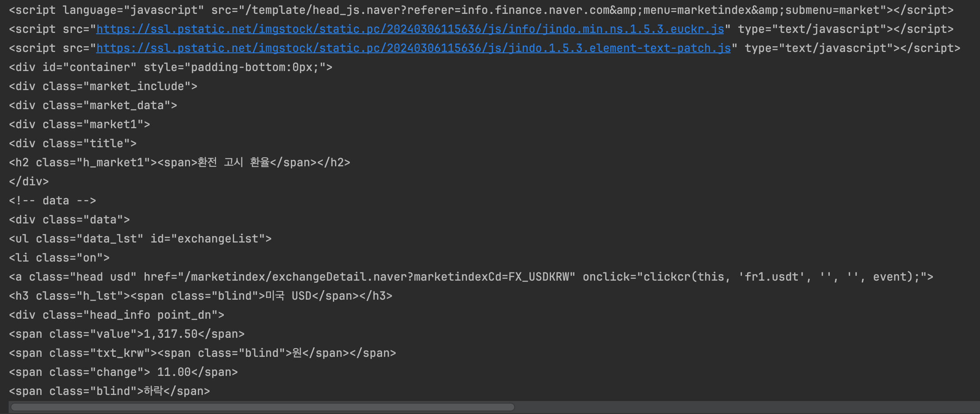Click the div class="head_info point_dn" line

(117, 315)
